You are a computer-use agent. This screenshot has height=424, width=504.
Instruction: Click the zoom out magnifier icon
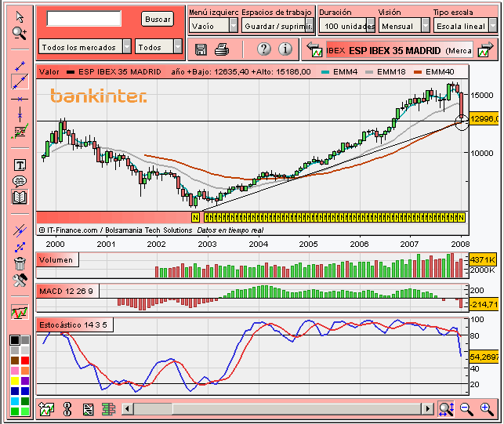[x=466, y=409]
